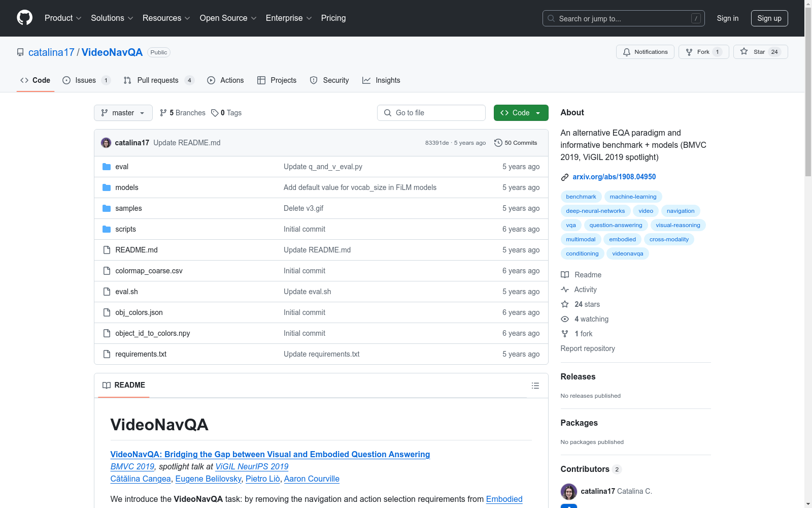The width and height of the screenshot is (812, 508).
Task: Click the requirements.txt file icon
Action: [x=107, y=354]
